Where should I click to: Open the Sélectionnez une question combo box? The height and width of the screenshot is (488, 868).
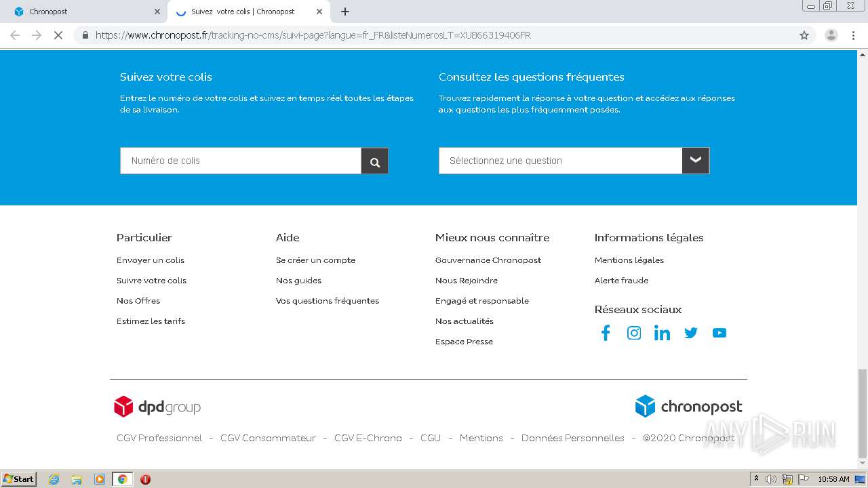[x=574, y=161]
